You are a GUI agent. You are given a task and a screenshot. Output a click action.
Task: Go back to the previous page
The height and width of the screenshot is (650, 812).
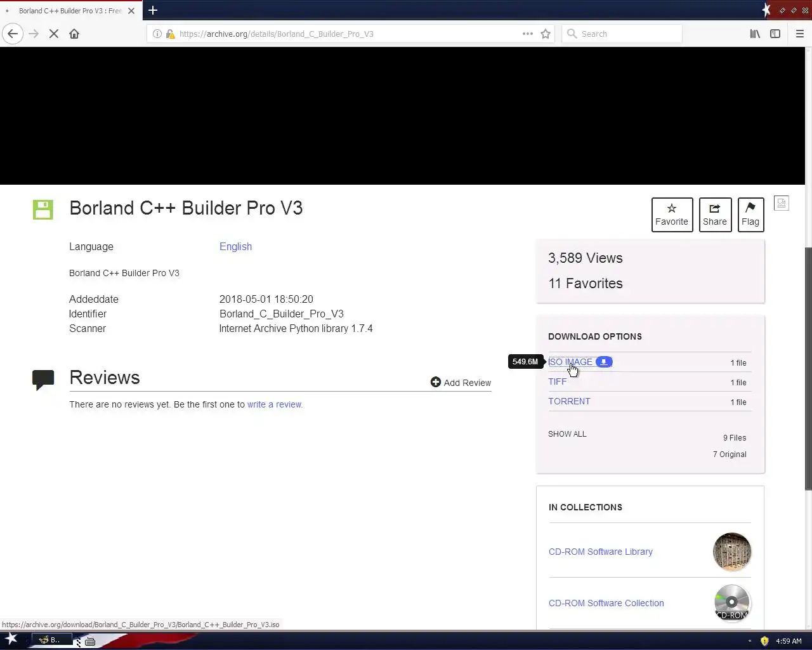[x=13, y=34]
